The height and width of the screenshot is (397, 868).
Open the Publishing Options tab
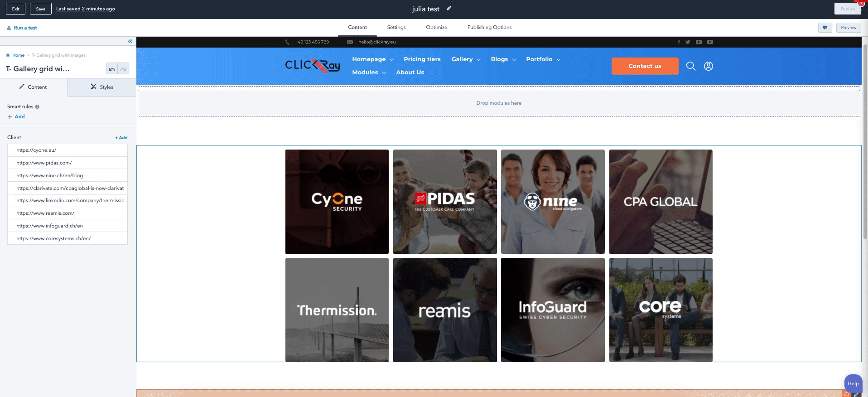489,28
